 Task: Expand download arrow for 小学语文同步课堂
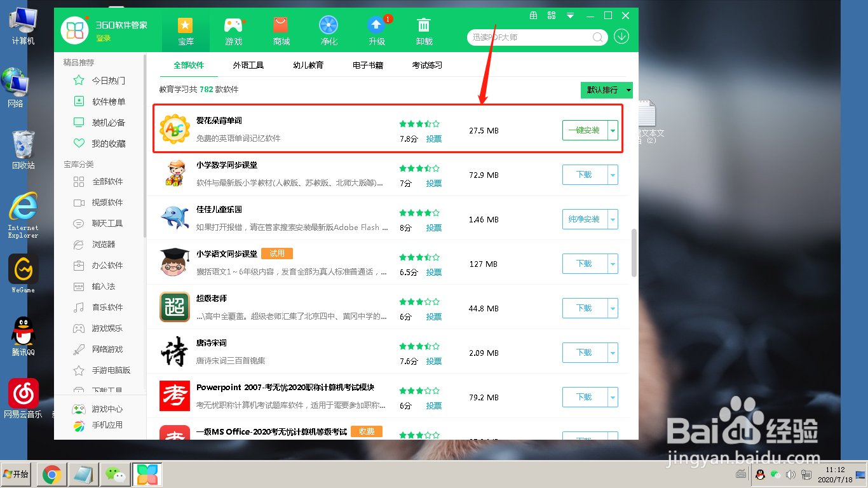[x=613, y=264]
